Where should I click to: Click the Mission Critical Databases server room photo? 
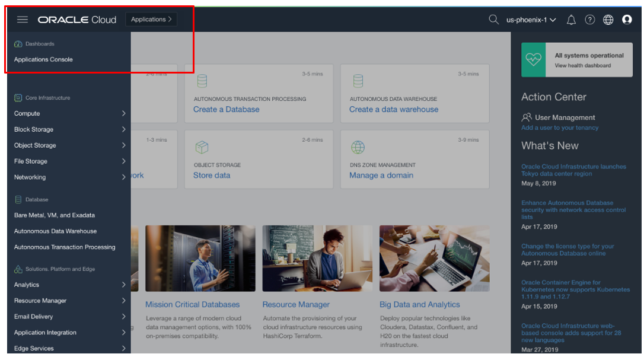click(200, 259)
